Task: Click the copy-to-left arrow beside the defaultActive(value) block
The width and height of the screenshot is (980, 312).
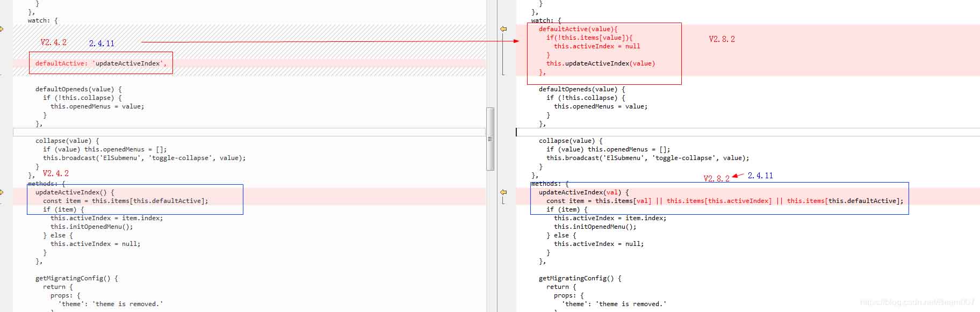Action: click(503, 29)
